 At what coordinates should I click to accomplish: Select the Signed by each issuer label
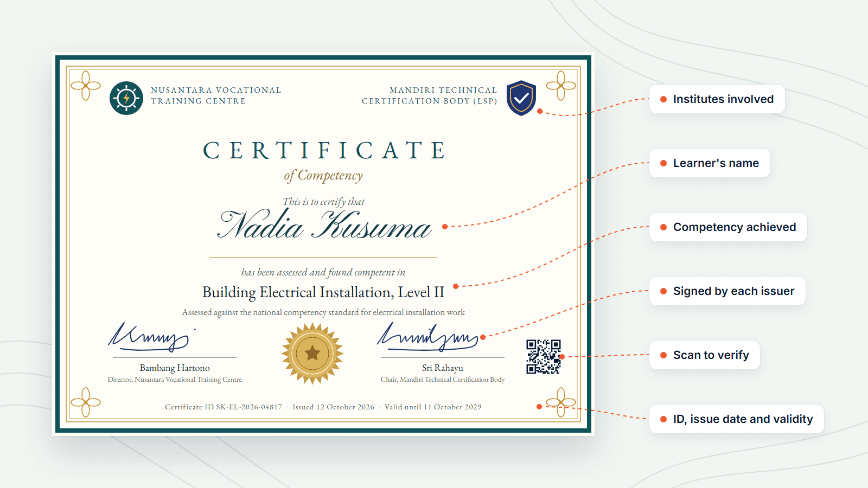[727, 291]
